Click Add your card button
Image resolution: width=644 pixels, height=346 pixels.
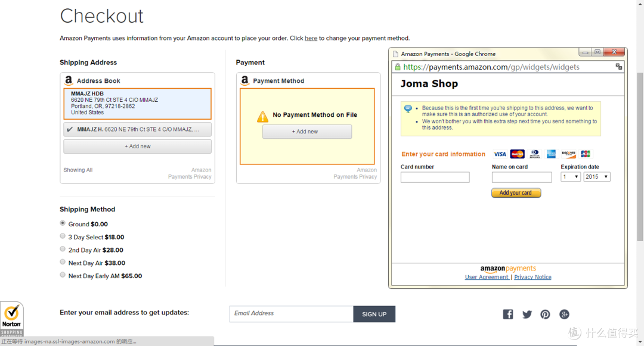[x=516, y=193]
